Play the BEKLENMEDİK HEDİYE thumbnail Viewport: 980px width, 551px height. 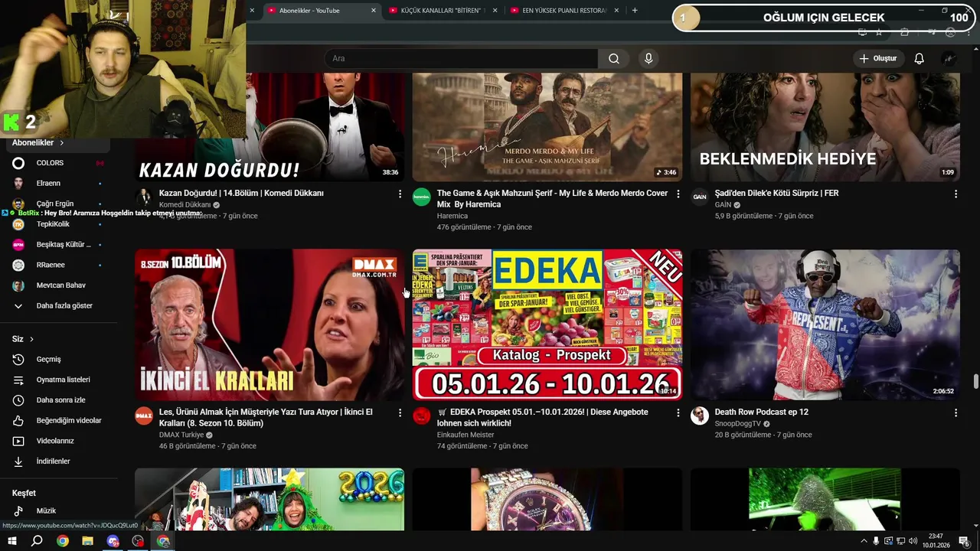tap(825, 127)
